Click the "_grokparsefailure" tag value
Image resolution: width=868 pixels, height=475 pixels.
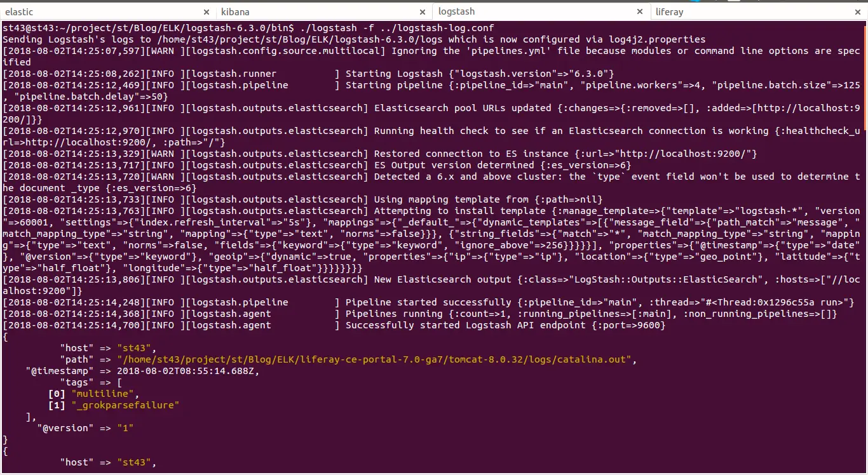(126, 405)
